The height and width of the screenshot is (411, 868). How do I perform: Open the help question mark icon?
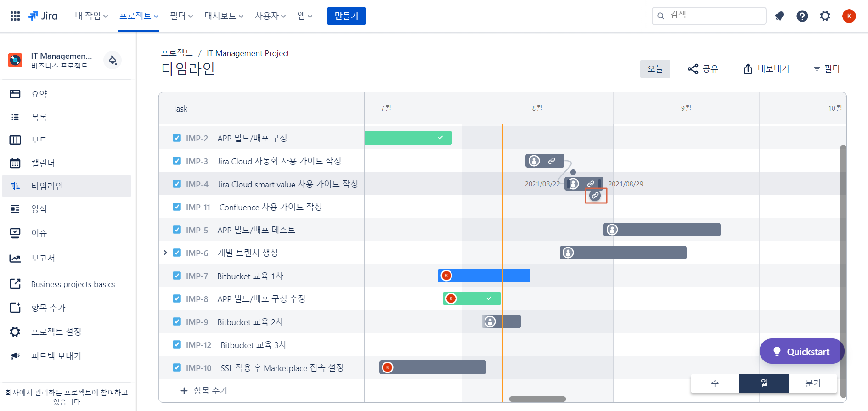pos(802,16)
